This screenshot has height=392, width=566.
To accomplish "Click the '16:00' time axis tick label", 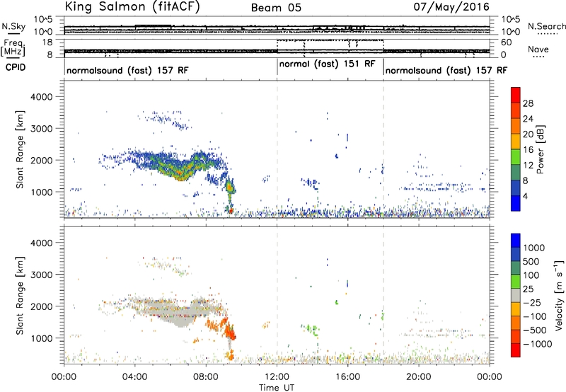I will (x=348, y=377).
